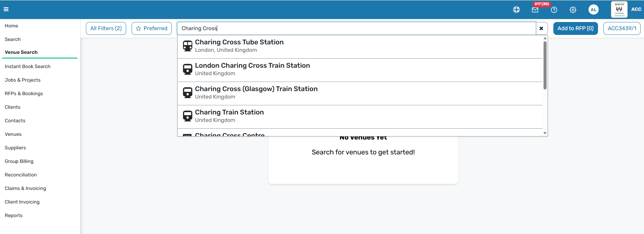Click the demo site company logo
Image resolution: width=644 pixels, height=234 pixels.
click(619, 9)
